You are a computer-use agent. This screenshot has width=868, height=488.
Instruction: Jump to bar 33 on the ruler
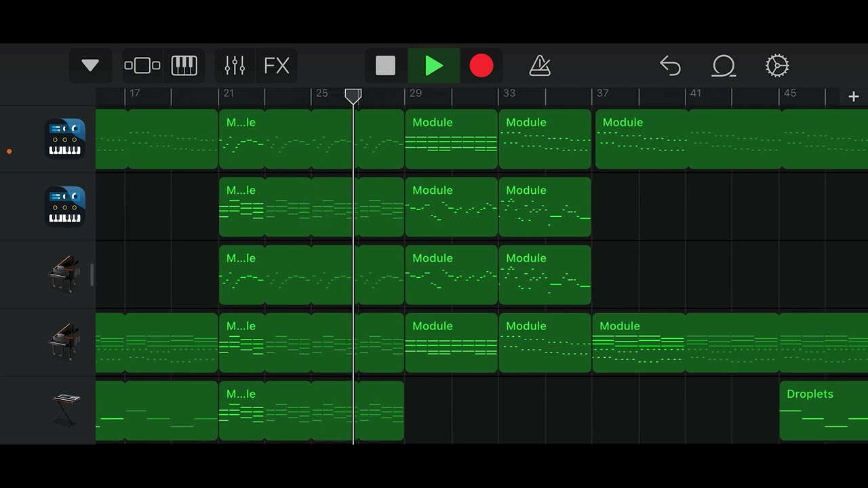click(509, 94)
